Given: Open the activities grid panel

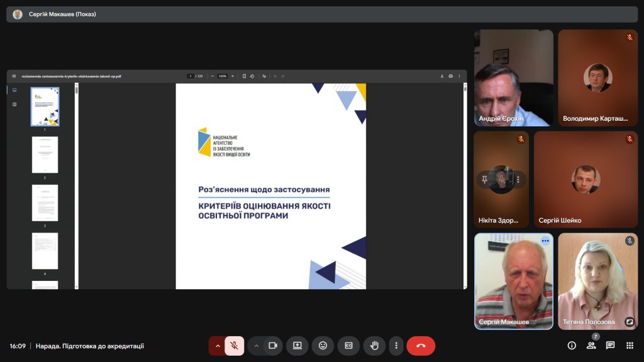Looking at the screenshot, I should coord(630,346).
